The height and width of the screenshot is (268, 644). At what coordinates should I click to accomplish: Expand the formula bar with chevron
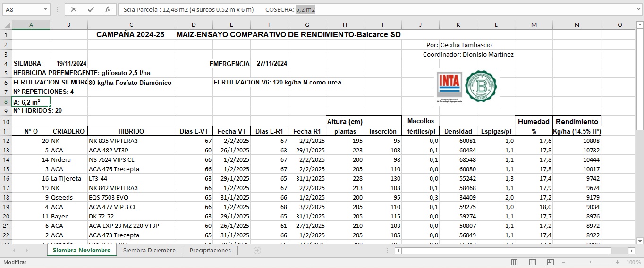[x=638, y=9]
